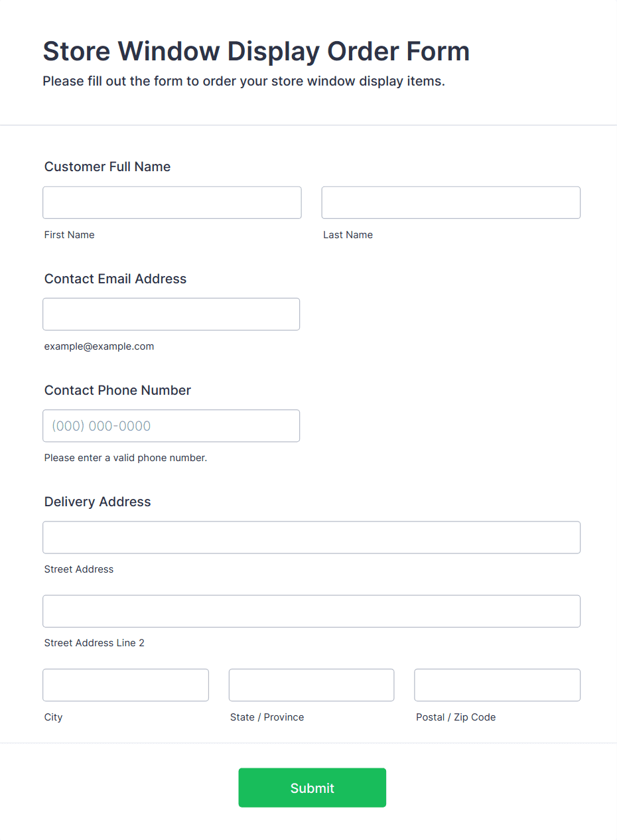Select the Postal / Zip Code field
617x840 pixels.
[497, 685]
